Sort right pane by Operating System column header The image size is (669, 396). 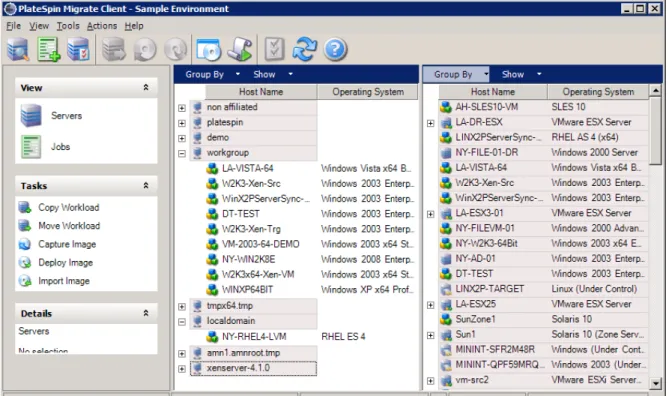pyautogui.click(x=598, y=92)
